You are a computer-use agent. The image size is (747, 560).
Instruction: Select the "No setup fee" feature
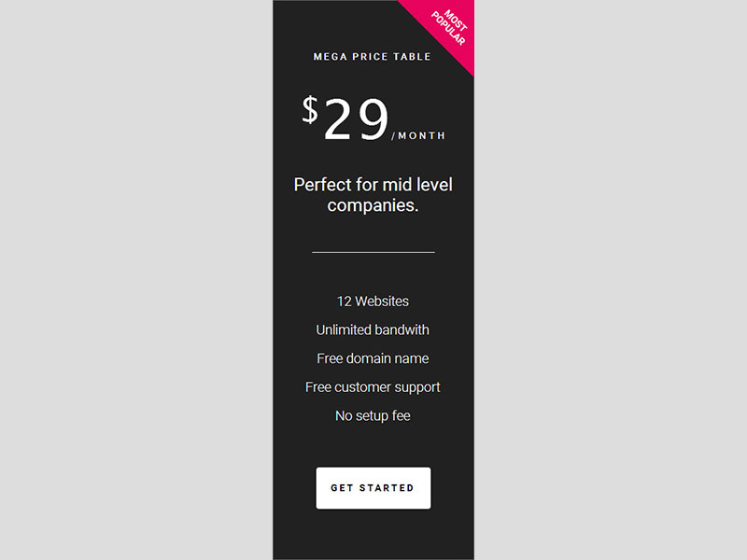point(373,415)
